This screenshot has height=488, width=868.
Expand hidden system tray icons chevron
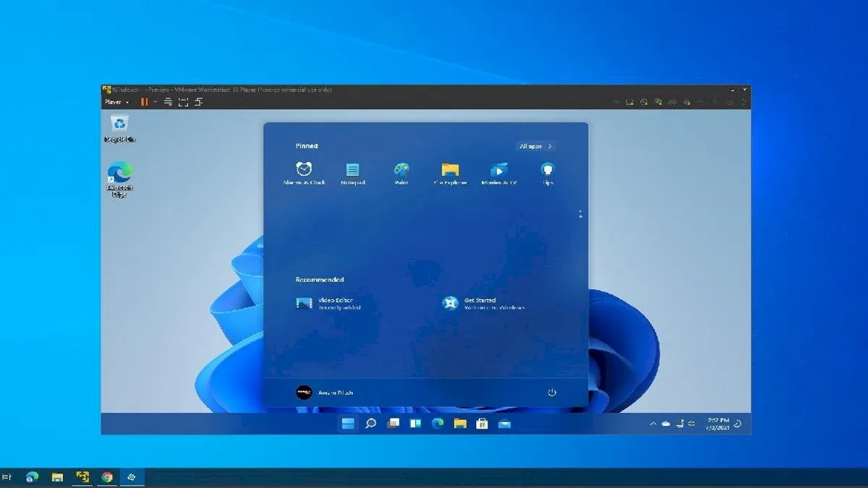pos(653,424)
